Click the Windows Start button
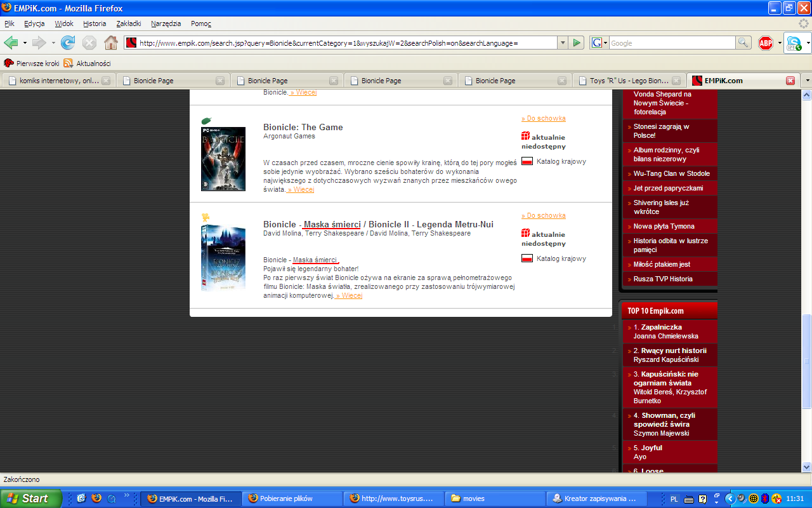Image resolution: width=812 pixels, height=508 pixels. coord(31,498)
